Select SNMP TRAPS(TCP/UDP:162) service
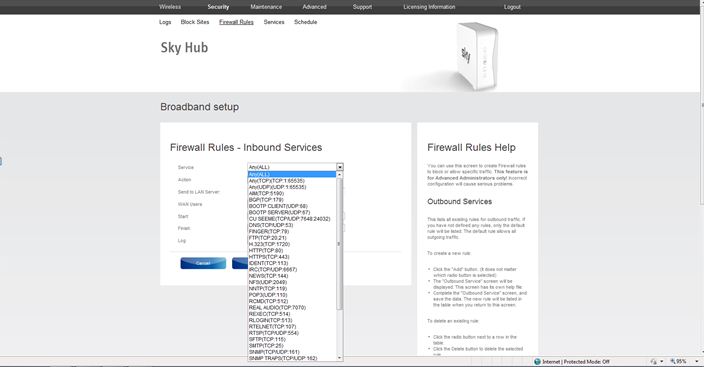Image resolution: width=704 pixels, height=367 pixels. click(x=292, y=358)
